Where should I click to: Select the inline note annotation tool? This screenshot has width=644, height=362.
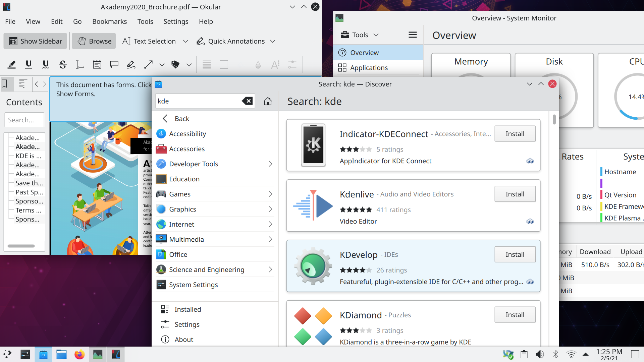click(x=97, y=64)
